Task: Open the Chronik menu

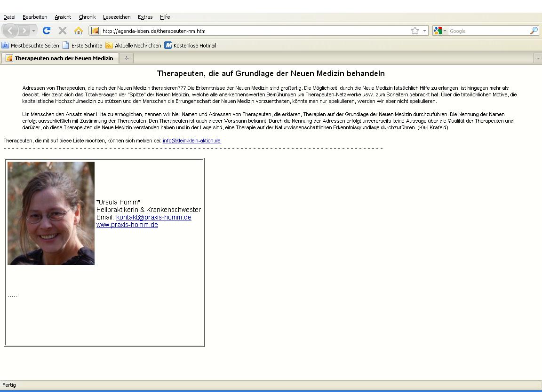Action: click(x=87, y=17)
